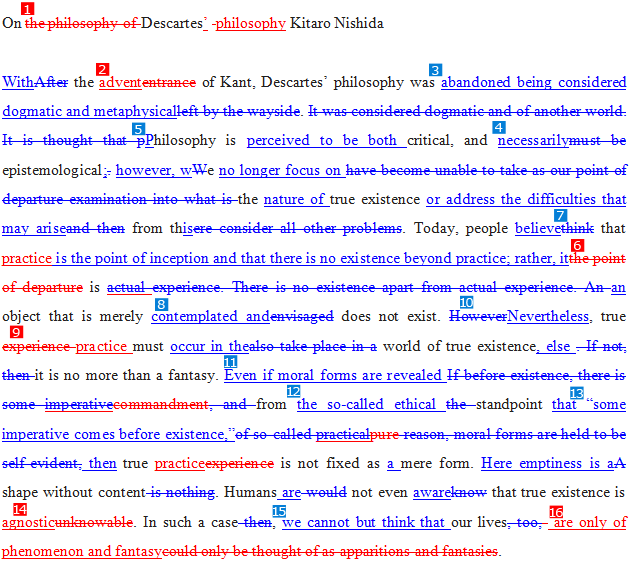Click the struck-through word "After"
Image resolution: width=630 pixels, height=567 pixels.
(51, 82)
